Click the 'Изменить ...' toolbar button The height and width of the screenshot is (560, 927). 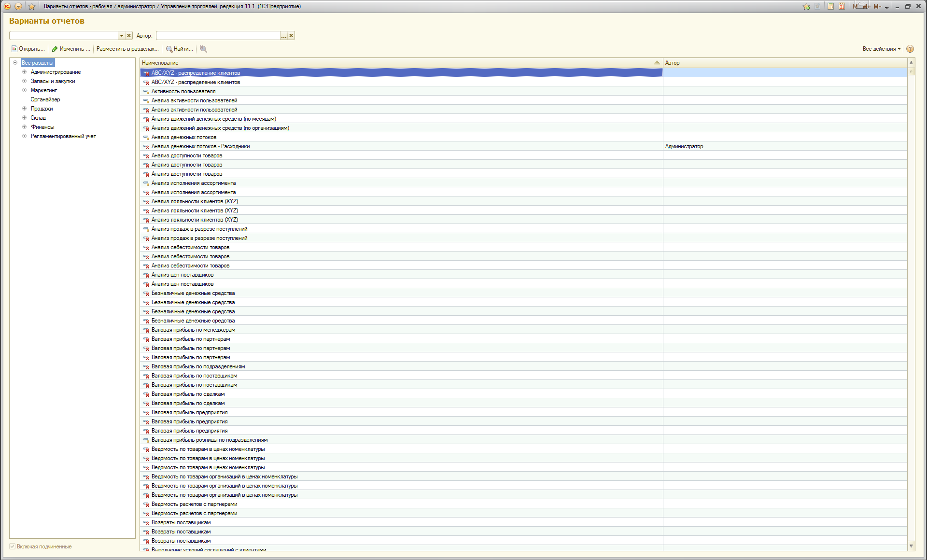tap(71, 49)
